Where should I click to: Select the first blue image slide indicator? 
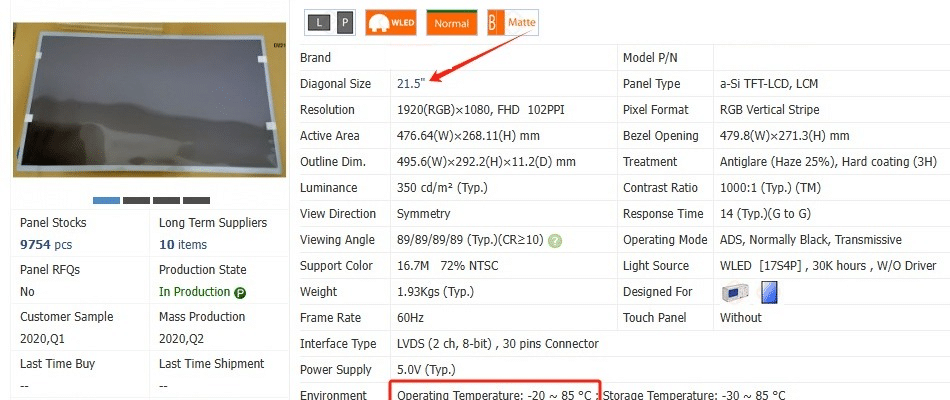tap(106, 200)
